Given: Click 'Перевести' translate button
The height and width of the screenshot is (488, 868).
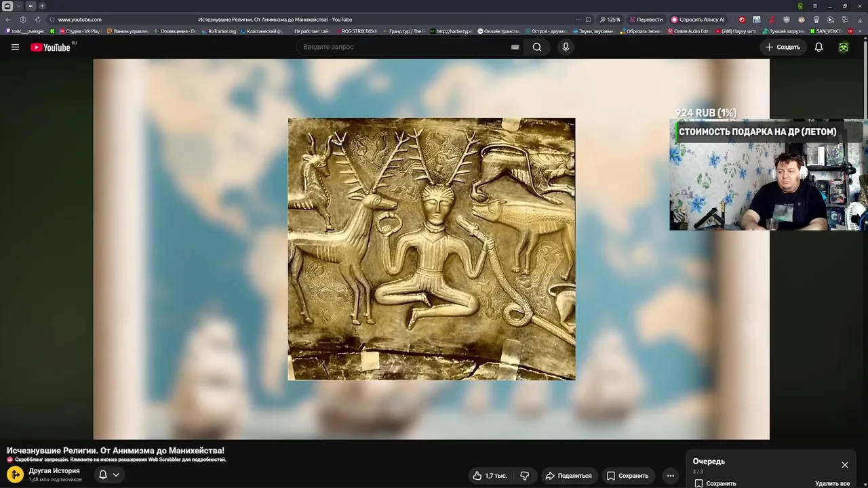Looking at the screenshot, I should coord(646,20).
